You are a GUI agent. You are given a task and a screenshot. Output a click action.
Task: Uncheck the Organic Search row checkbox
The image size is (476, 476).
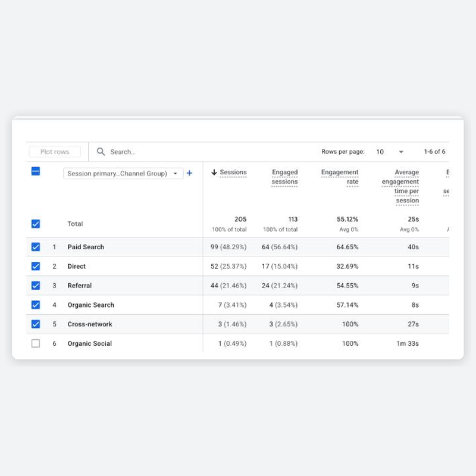(x=36, y=305)
